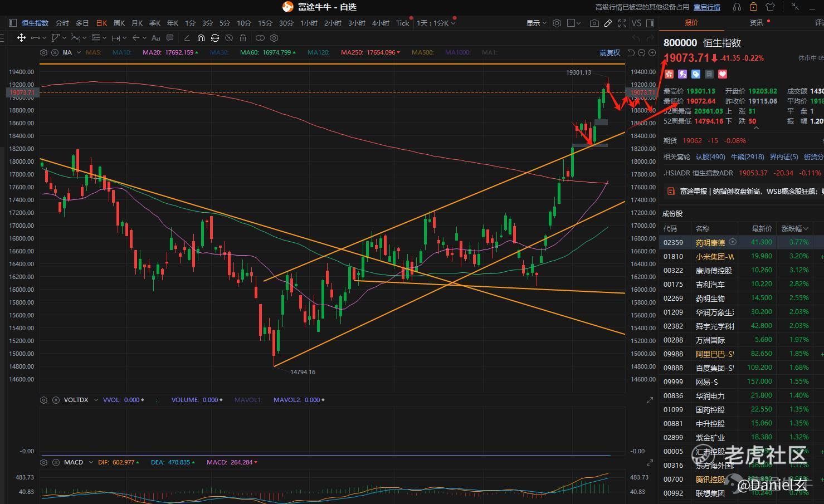The image size is (824, 504).
Task: Hide all drawings with eye-slash icon
Action: pyautogui.click(x=229, y=38)
